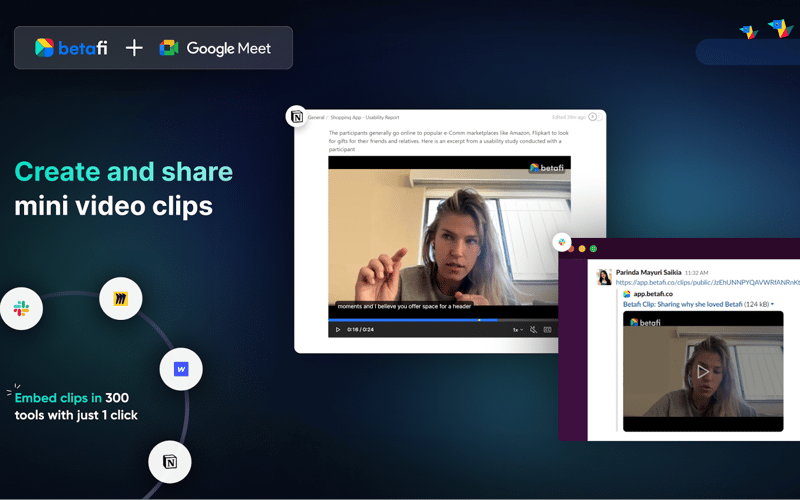Viewport: 800px width, 500px height.
Task: Play the video in the Notion embed
Action: pos(338,330)
